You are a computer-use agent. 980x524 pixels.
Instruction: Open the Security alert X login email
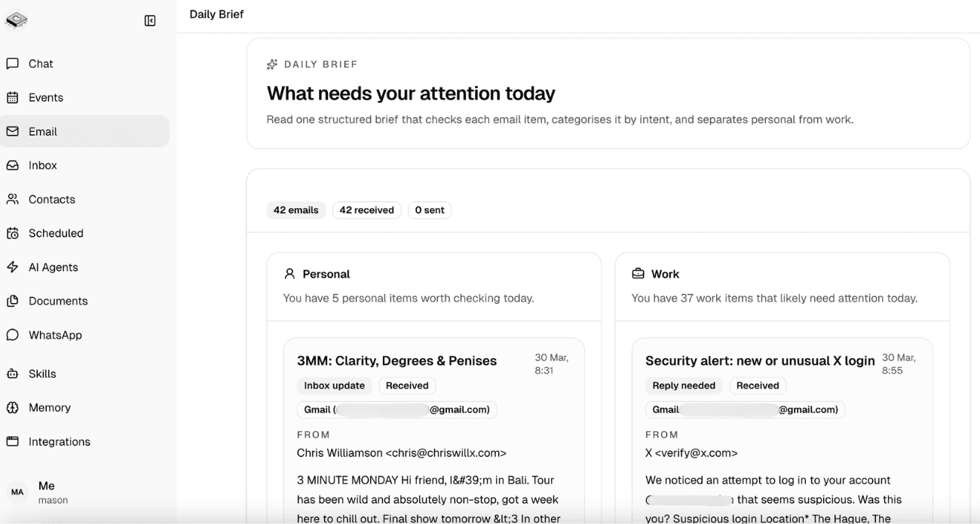click(760, 361)
